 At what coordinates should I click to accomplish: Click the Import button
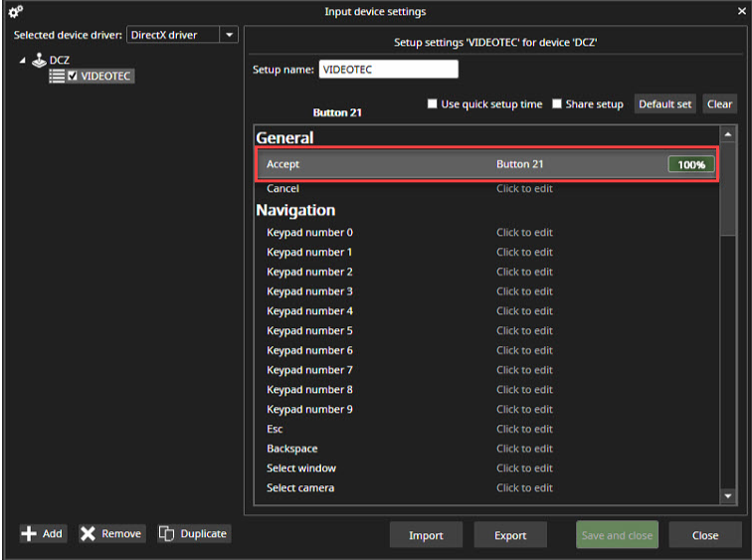(426, 535)
